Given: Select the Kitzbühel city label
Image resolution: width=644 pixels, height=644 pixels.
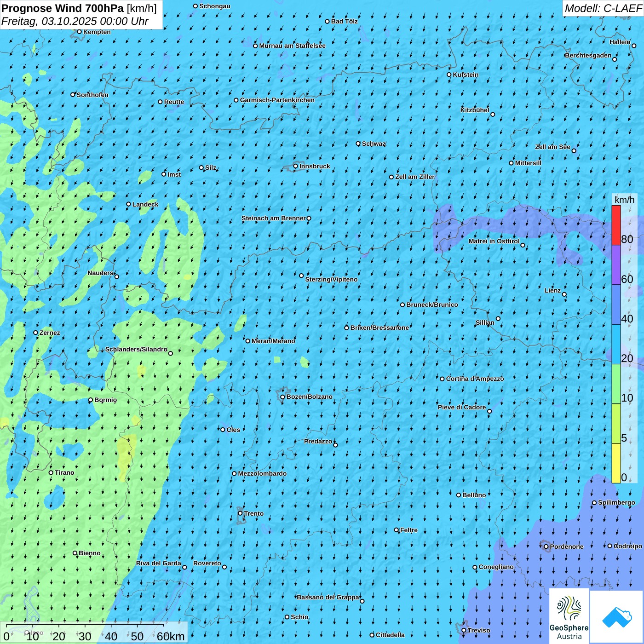Looking at the screenshot, I should 475,110.
